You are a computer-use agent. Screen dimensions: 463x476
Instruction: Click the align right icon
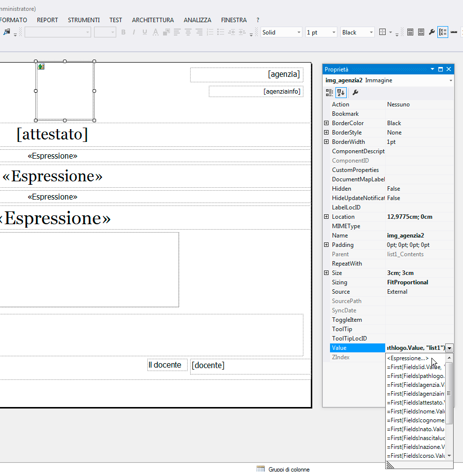(199, 32)
